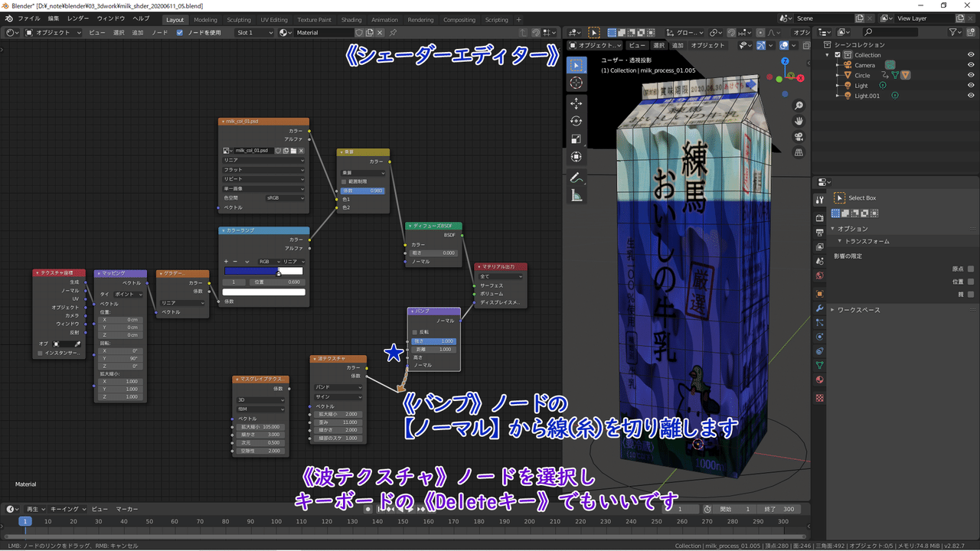Open the 追加 menu in shader editor

pos(138,32)
